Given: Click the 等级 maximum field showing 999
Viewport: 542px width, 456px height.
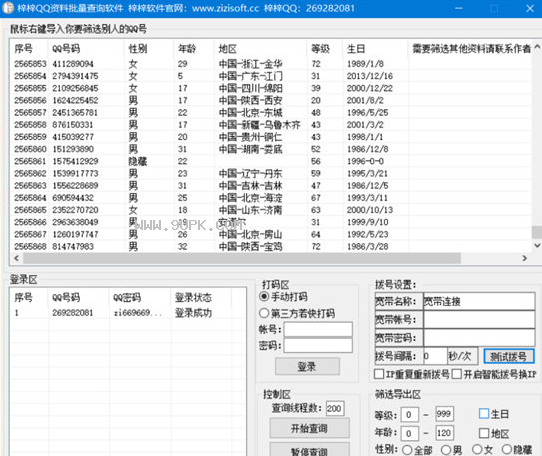Looking at the screenshot, I should pyautogui.click(x=444, y=414).
